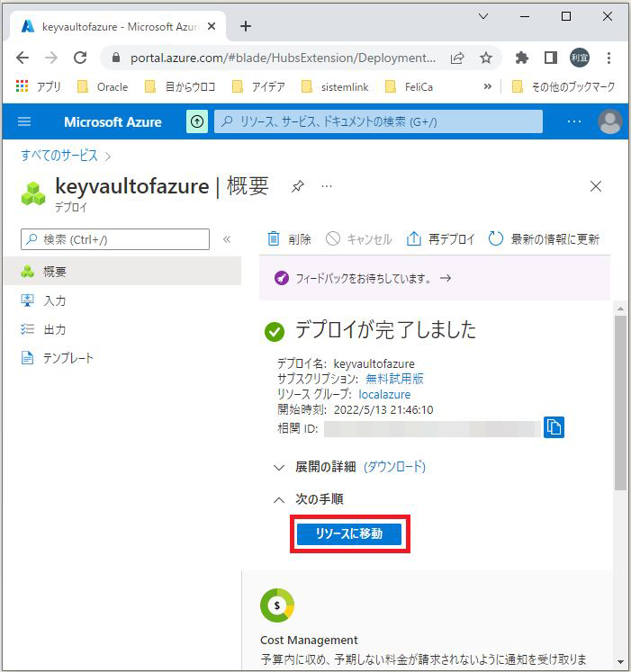Image resolution: width=631 pixels, height=672 pixels.
Task: Open the Azure account avatar
Action: click(610, 121)
